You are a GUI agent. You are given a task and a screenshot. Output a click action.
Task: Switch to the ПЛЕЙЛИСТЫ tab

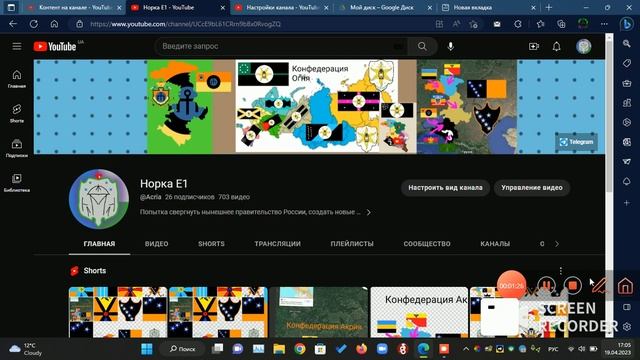click(352, 244)
